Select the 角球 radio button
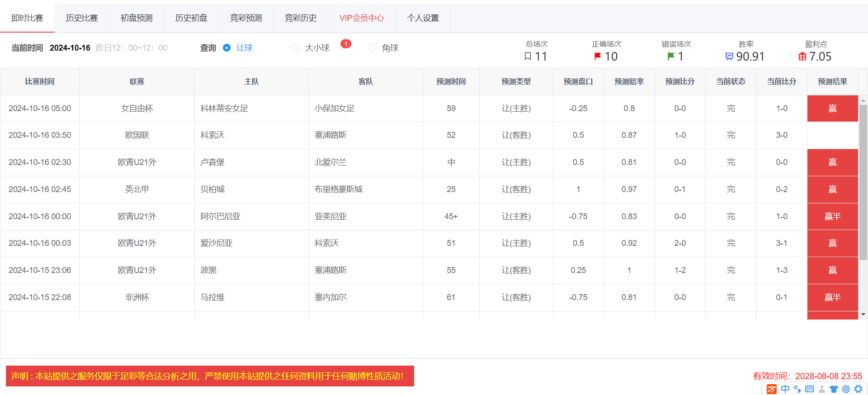Viewport: 868px width, 395px height. click(373, 48)
